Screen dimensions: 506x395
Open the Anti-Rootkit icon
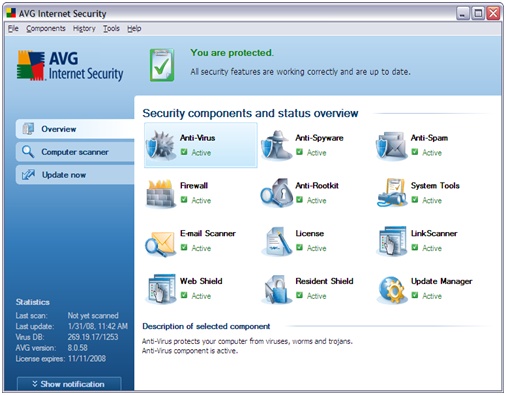click(x=276, y=193)
